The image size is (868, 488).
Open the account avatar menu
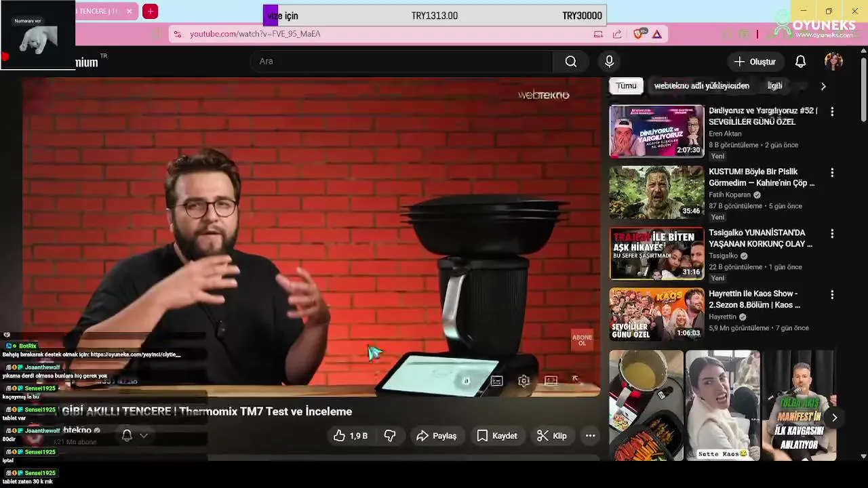833,62
